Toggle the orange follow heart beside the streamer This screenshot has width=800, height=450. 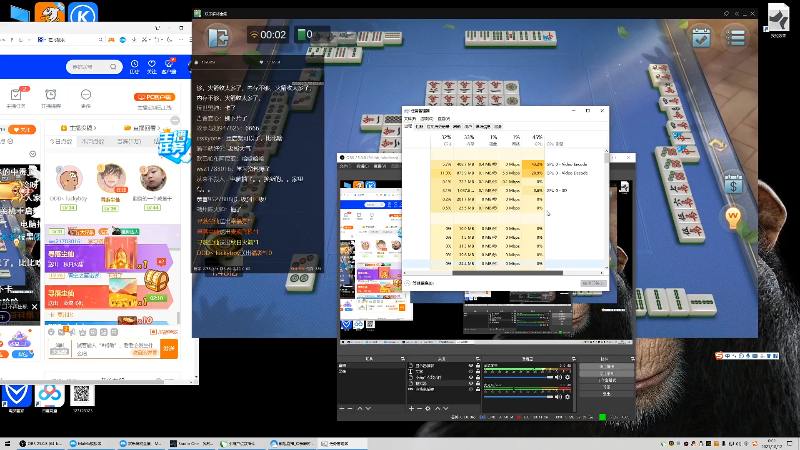[22, 130]
